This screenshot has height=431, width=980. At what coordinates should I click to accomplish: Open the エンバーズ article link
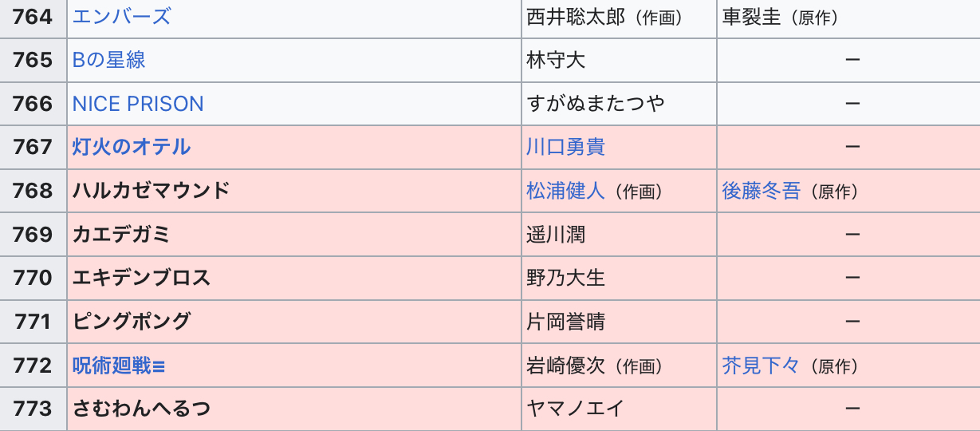[x=121, y=17]
